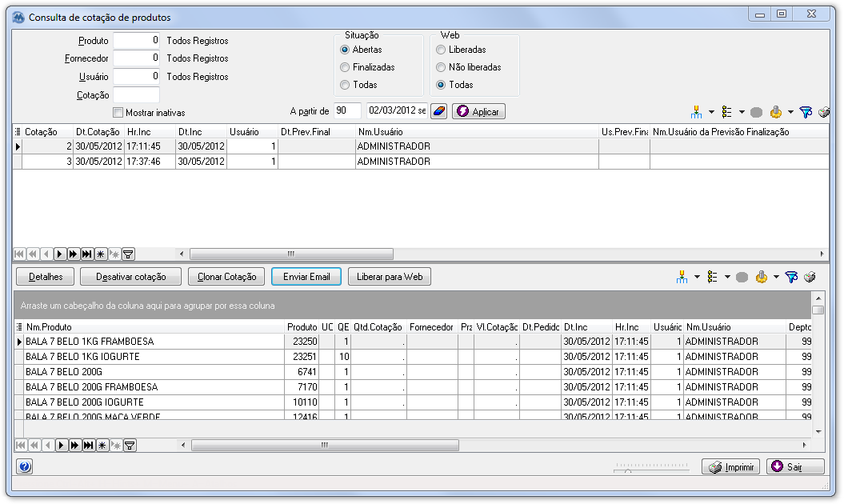Sort by the Hr.Inc header in upper grid
Screen dimensions: 844x504
(150, 132)
